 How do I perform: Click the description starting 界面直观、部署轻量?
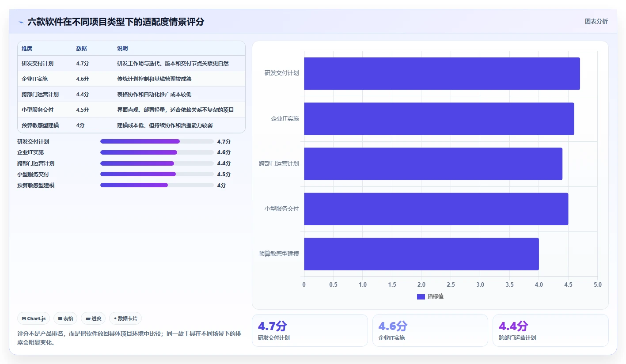click(175, 110)
